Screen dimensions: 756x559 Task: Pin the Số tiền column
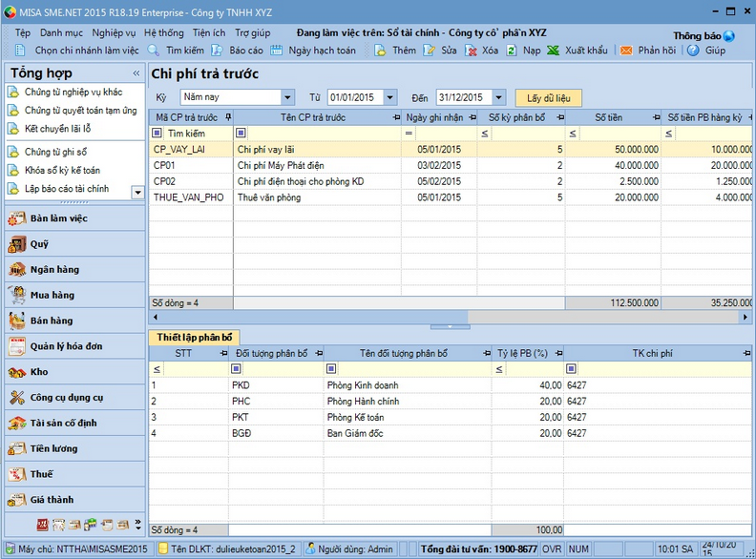coord(656,117)
